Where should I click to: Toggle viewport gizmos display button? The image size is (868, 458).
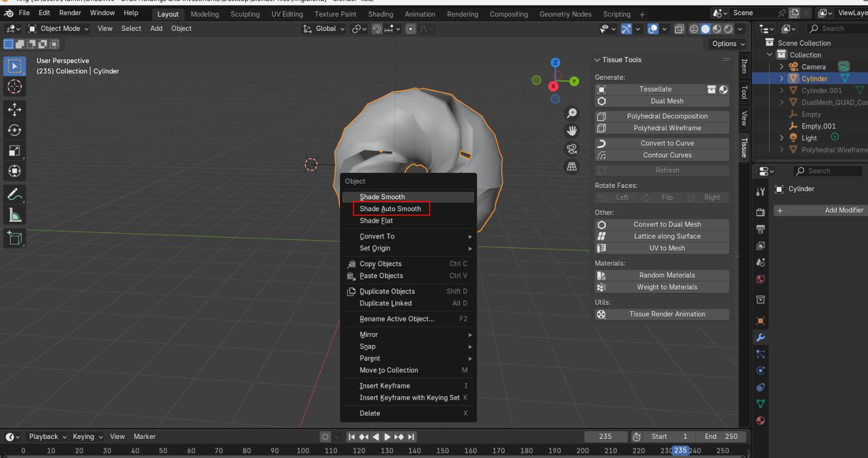click(627, 29)
